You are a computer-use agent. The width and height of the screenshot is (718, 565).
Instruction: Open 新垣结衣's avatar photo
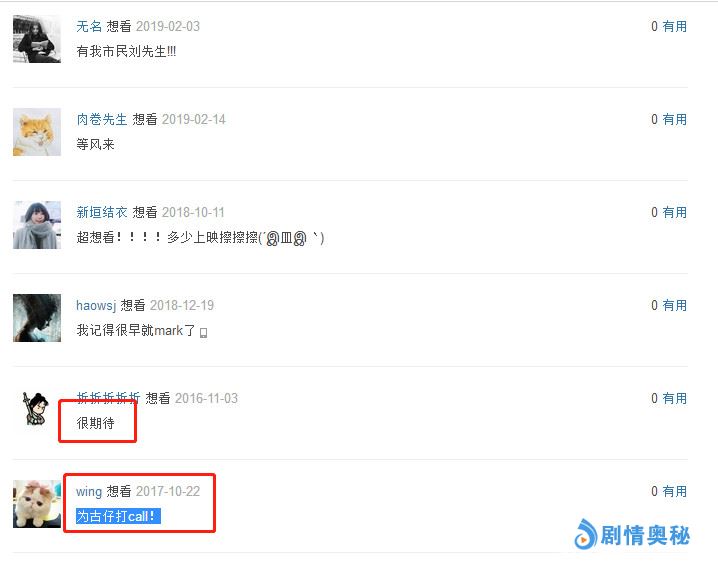(x=37, y=225)
